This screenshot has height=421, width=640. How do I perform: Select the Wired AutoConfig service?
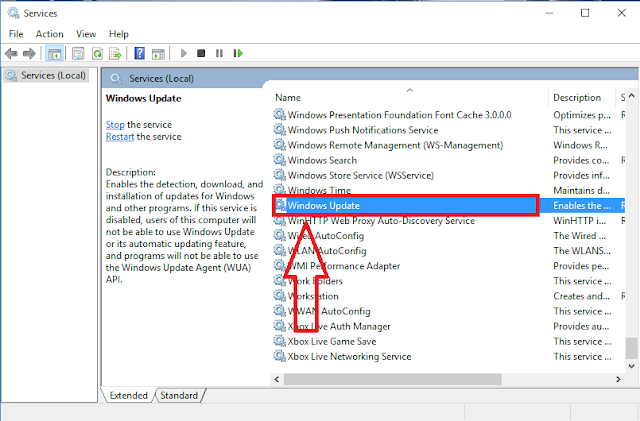tap(326, 236)
